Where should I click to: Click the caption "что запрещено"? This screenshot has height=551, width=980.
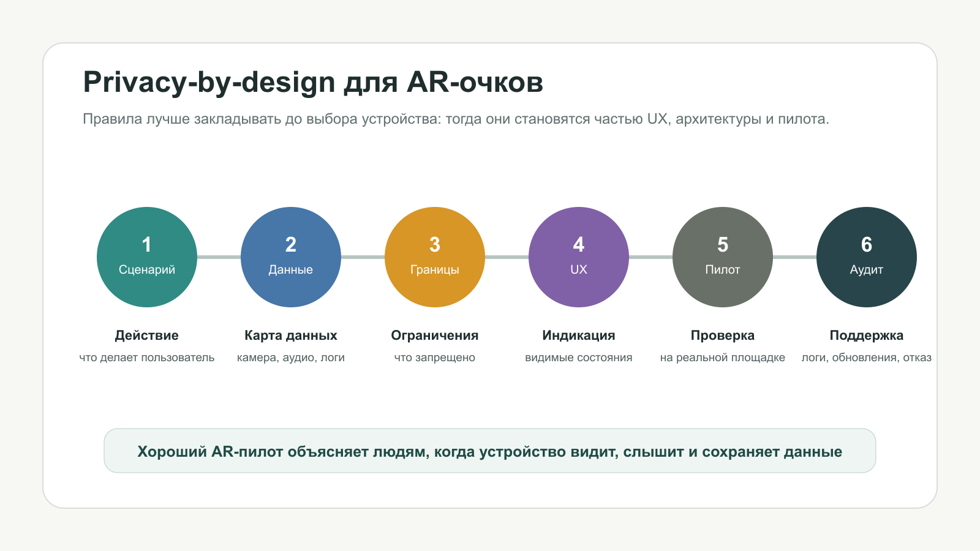pos(435,358)
